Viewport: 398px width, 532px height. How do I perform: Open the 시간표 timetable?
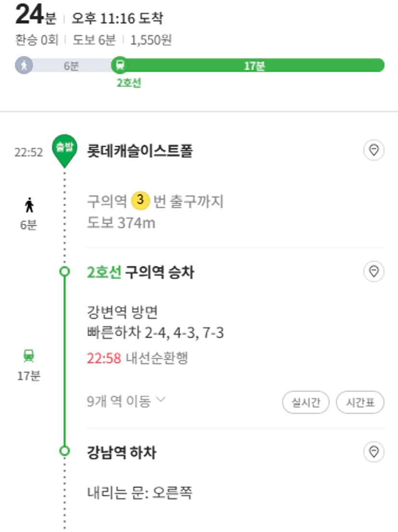(360, 403)
